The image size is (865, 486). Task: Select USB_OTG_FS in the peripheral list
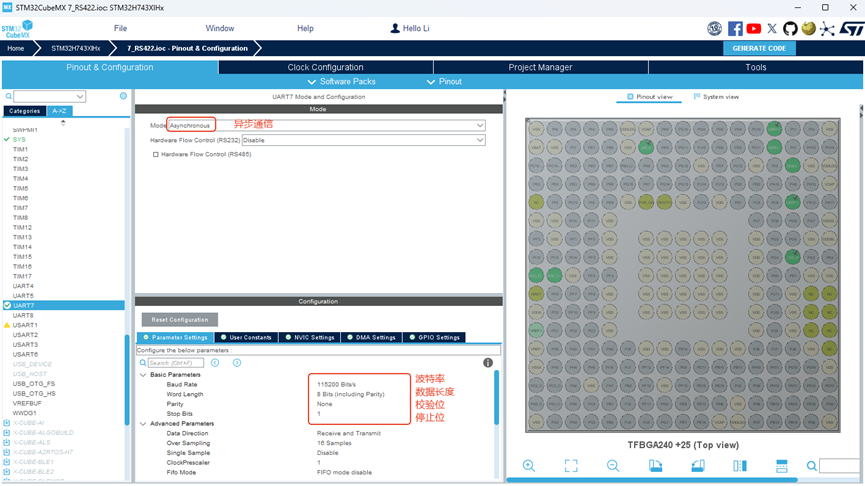click(x=34, y=384)
